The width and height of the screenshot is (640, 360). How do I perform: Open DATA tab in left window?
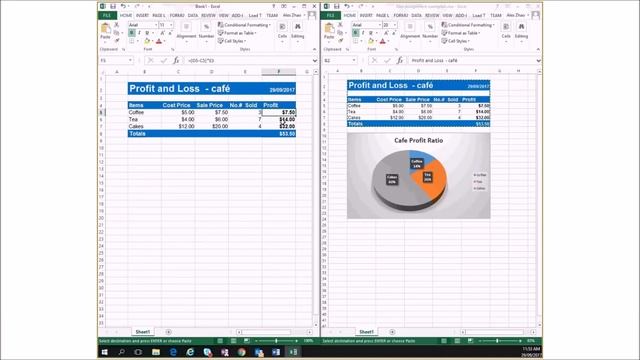click(193, 16)
